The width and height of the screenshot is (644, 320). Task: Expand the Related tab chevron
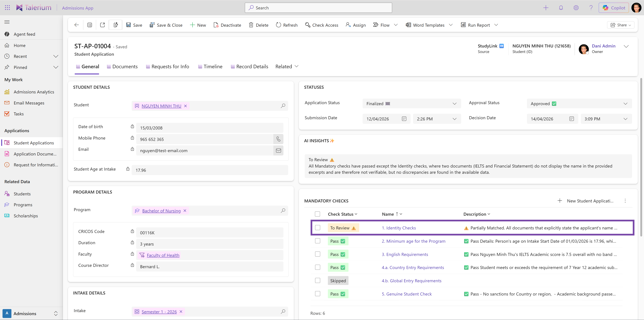(x=297, y=67)
